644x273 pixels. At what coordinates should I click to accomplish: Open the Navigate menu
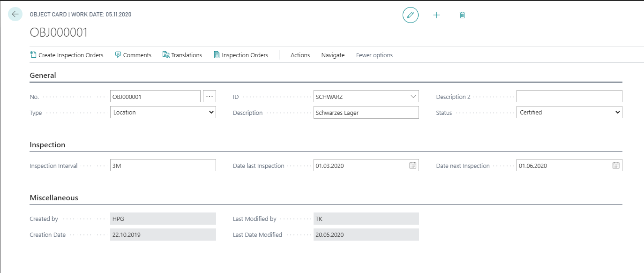[x=333, y=55]
